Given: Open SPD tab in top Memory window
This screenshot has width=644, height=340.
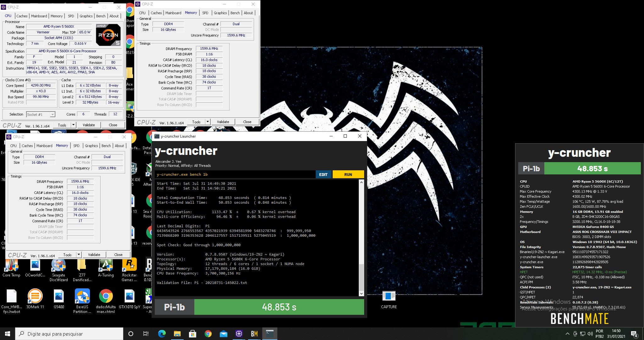Looking at the screenshot, I should tap(205, 13).
